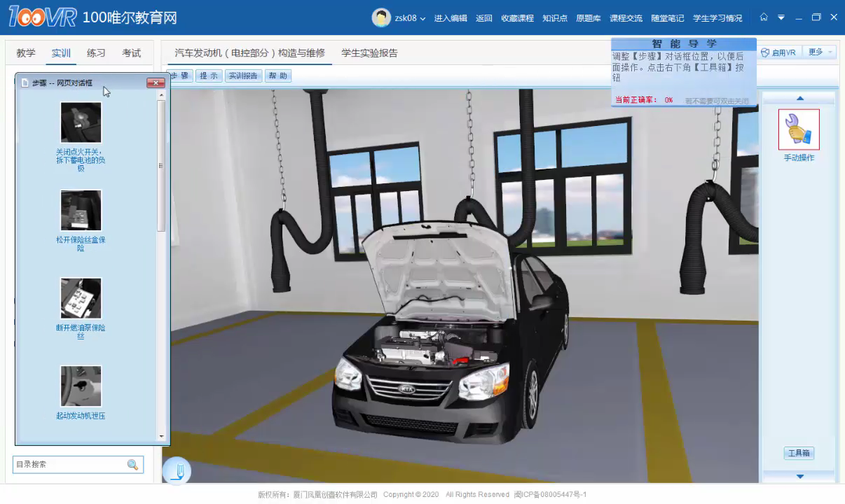Click the user avatar icon
Image resolution: width=845 pixels, height=504 pixels.
pos(381,18)
